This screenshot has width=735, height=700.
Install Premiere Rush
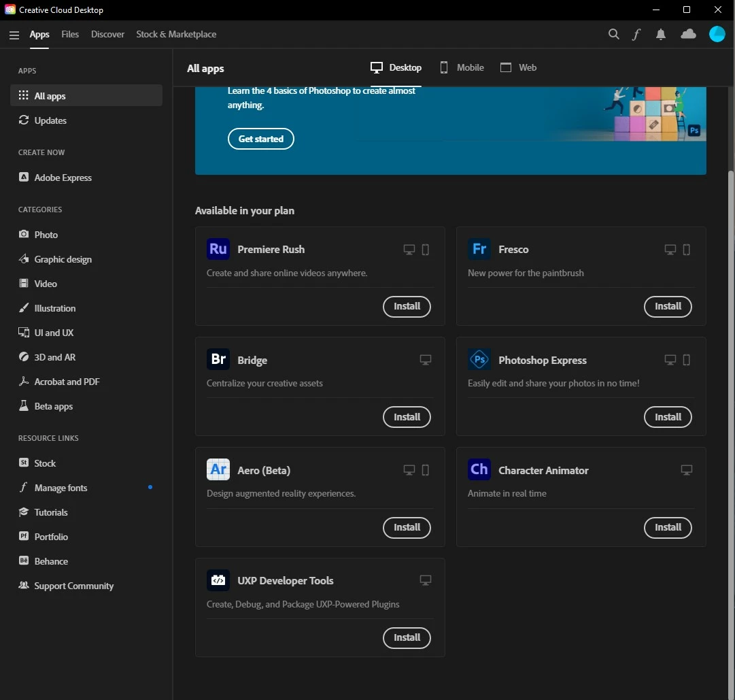[x=407, y=307]
